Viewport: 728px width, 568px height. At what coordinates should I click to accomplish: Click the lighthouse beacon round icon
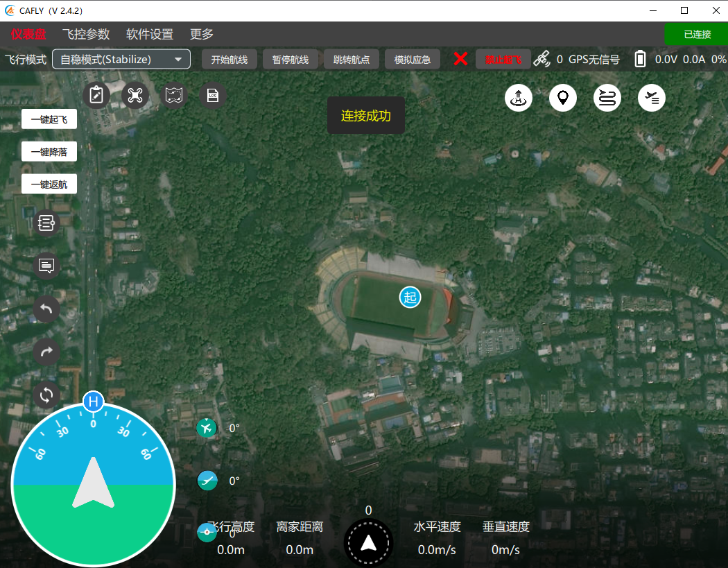click(519, 98)
